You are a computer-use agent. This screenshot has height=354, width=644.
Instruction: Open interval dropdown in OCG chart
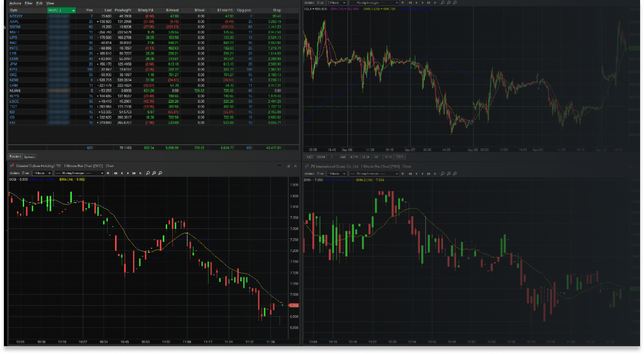pyautogui.click(x=42, y=173)
